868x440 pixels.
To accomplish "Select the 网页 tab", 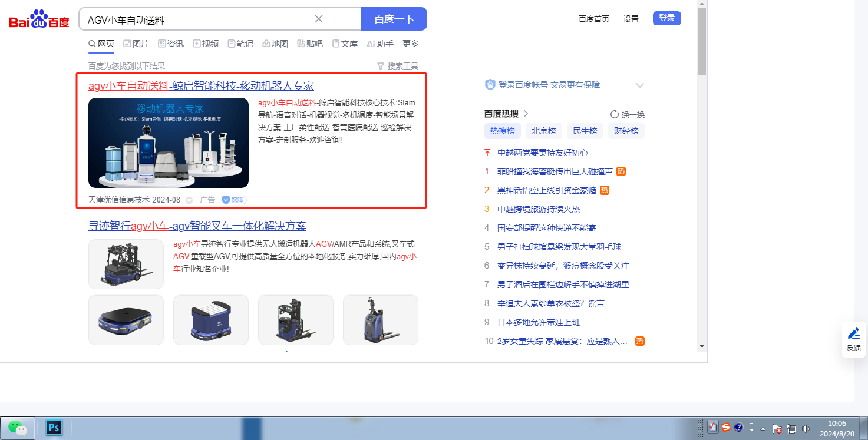I will [101, 44].
